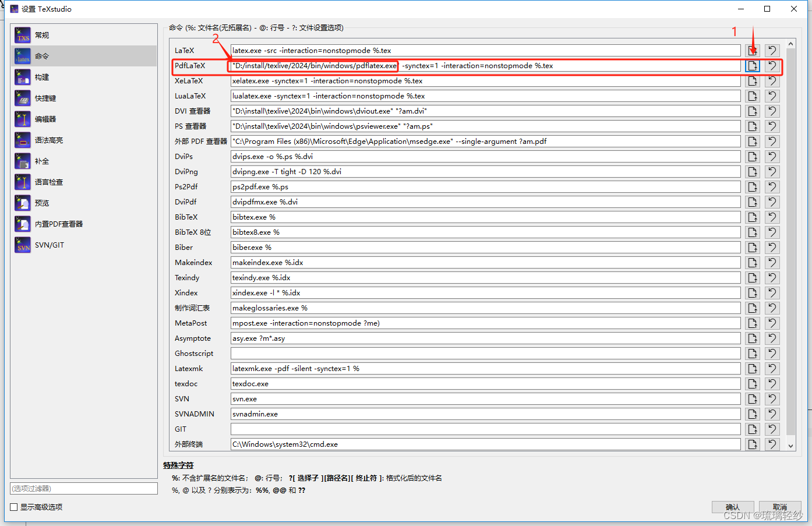Click the 制作词汇表 command field

coord(486,308)
